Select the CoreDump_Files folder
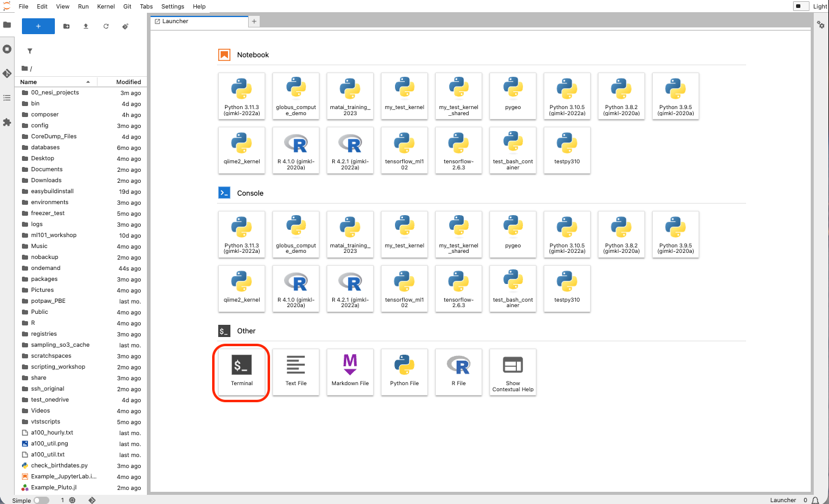This screenshot has width=829, height=504. pos(80,137)
